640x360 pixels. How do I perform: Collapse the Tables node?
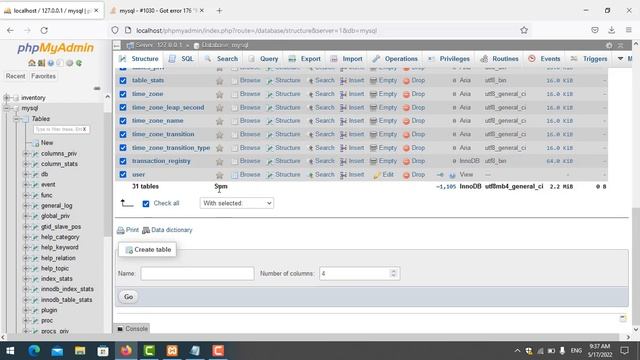coord(16,119)
